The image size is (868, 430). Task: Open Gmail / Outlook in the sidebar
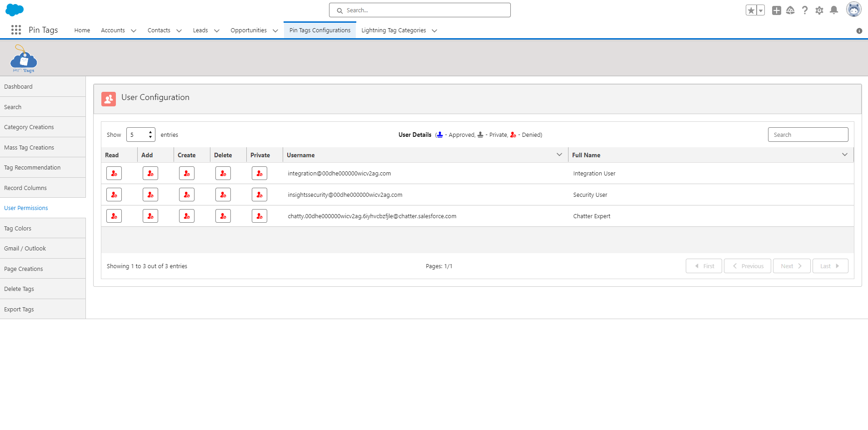[43, 249]
